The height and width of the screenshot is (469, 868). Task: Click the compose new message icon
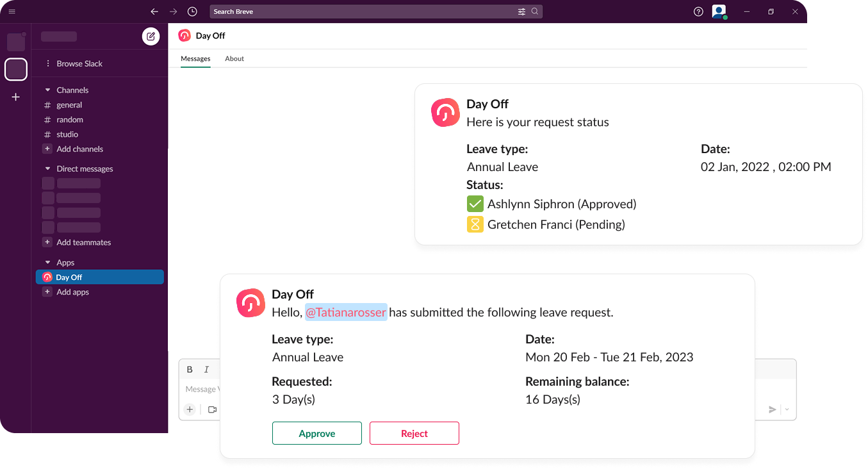pos(151,37)
